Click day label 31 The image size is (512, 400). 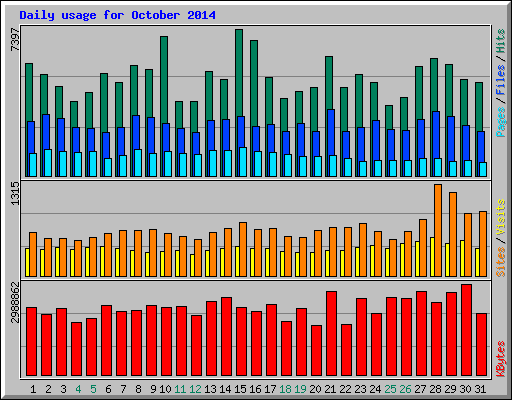click(x=480, y=389)
